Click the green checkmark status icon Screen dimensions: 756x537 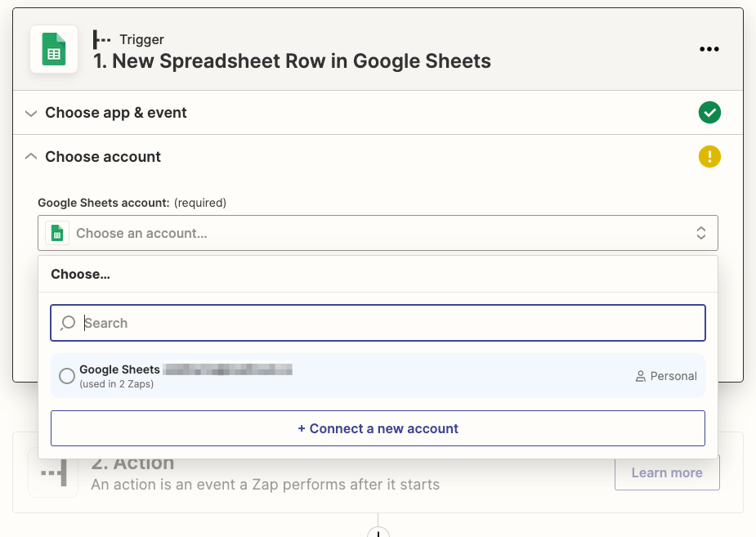point(709,113)
